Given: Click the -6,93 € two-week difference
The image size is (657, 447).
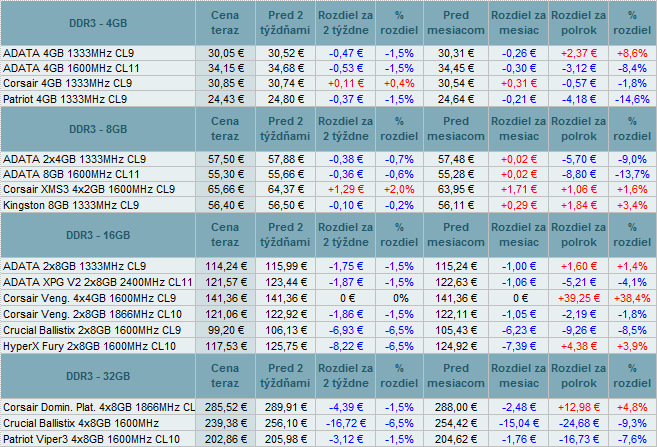Looking at the screenshot, I should 346,330.
